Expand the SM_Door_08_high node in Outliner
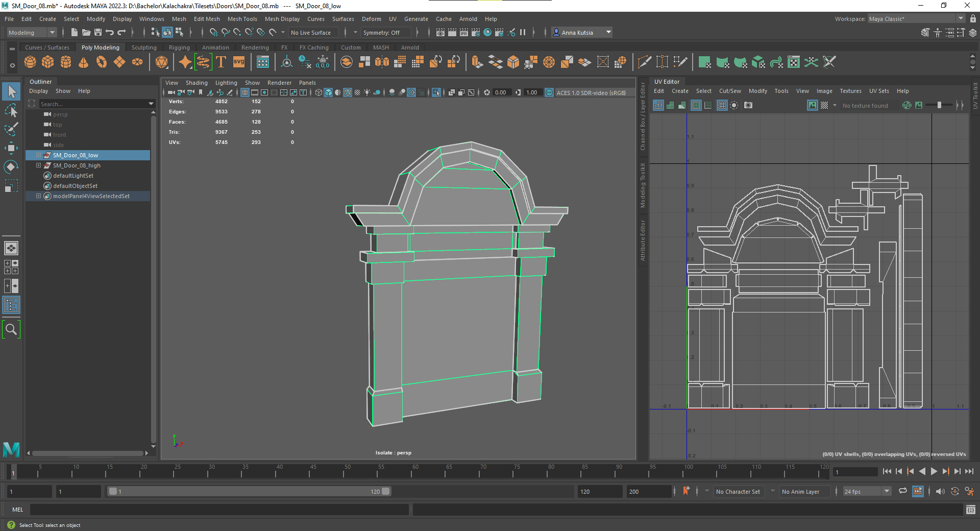This screenshot has width=980, height=531. pyautogui.click(x=38, y=165)
